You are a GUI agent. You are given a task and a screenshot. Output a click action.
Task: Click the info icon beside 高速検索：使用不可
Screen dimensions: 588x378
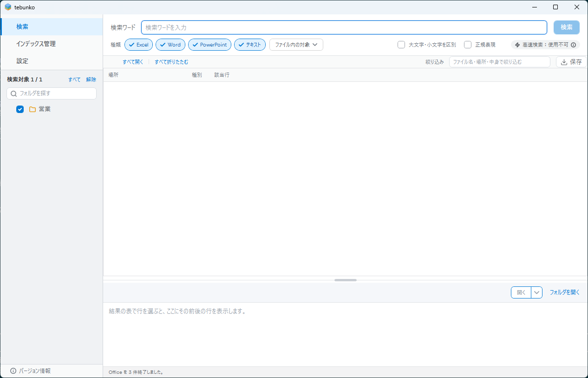pyautogui.click(x=573, y=45)
